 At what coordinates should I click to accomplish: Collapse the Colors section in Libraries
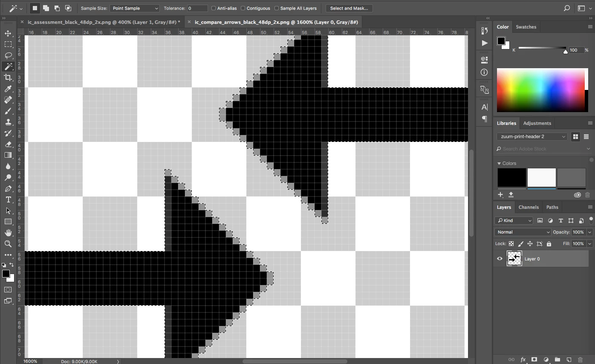(499, 163)
